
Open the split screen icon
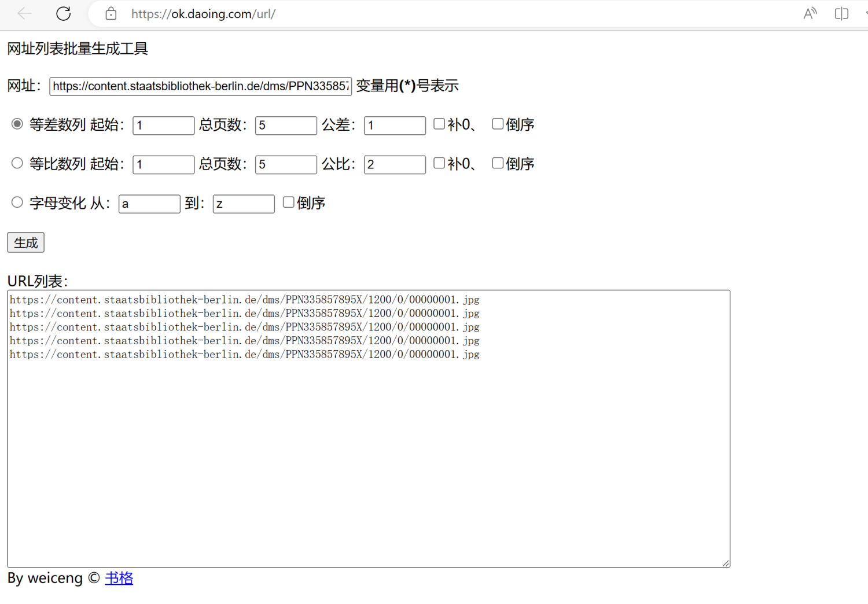841,13
